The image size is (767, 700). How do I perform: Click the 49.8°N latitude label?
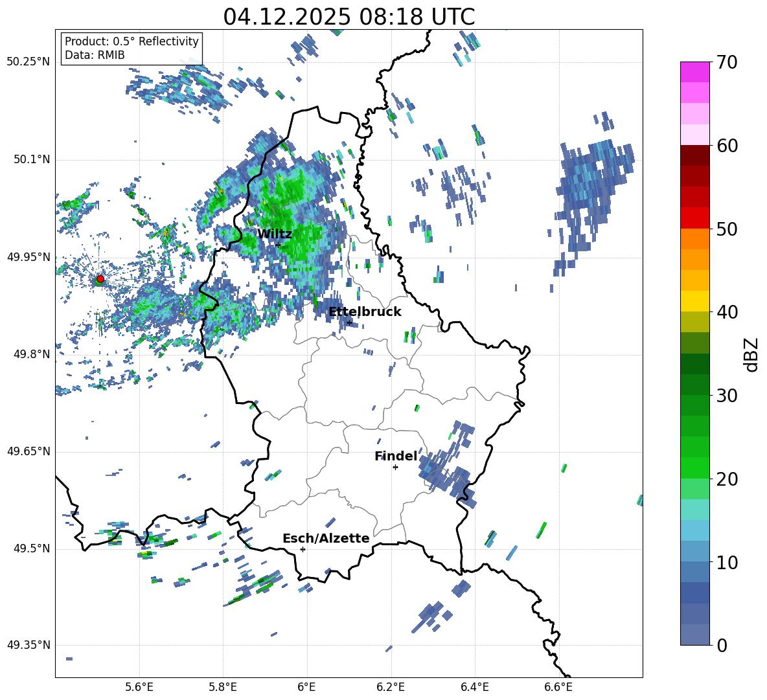32,354
